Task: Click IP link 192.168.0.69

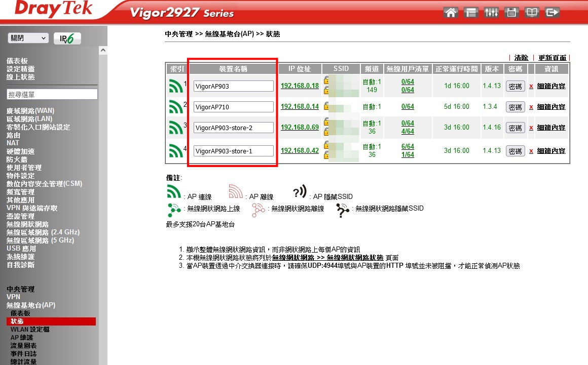Action: (x=300, y=128)
